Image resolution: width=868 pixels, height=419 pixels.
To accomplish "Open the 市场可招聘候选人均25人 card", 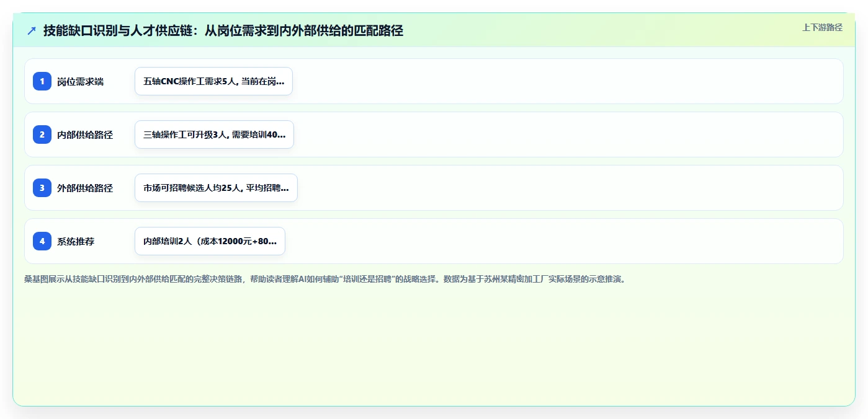I will point(216,188).
